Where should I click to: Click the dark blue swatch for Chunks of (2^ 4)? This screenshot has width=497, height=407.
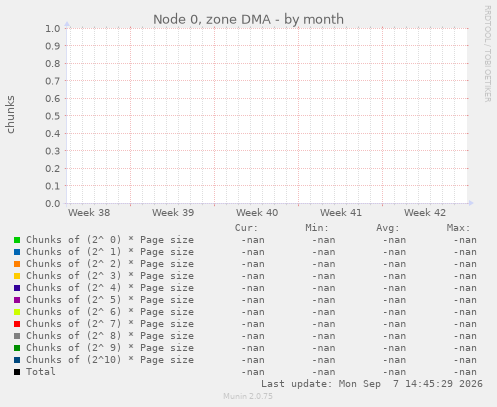(17, 288)
